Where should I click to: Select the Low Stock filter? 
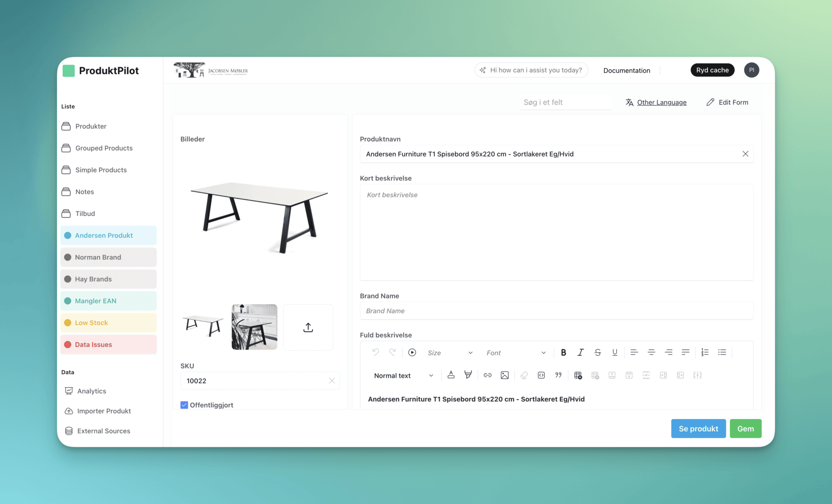(x=109, y=323)
